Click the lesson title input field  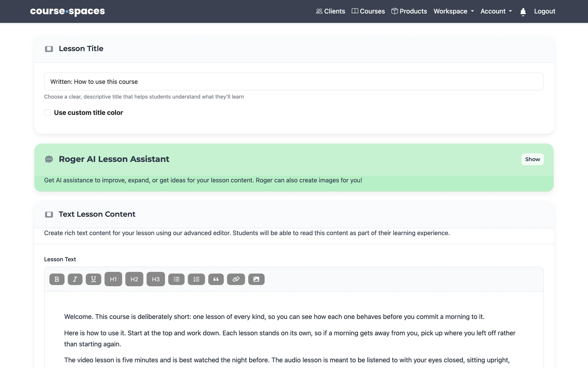(x=294, y=82)
